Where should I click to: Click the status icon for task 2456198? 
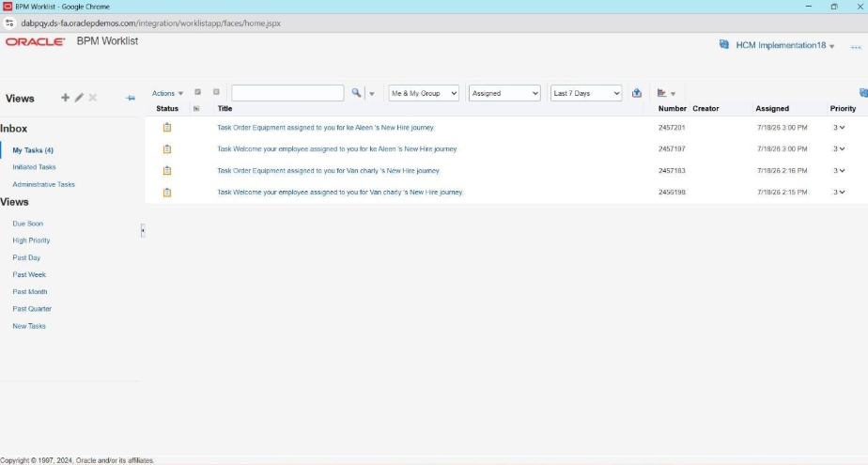point(167,192)
